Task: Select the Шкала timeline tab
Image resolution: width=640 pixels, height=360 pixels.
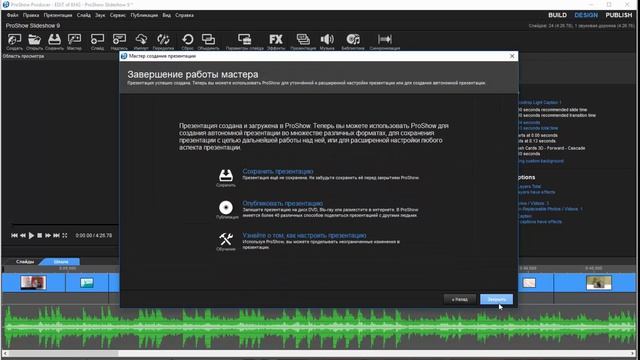Action: coord(61,262)
